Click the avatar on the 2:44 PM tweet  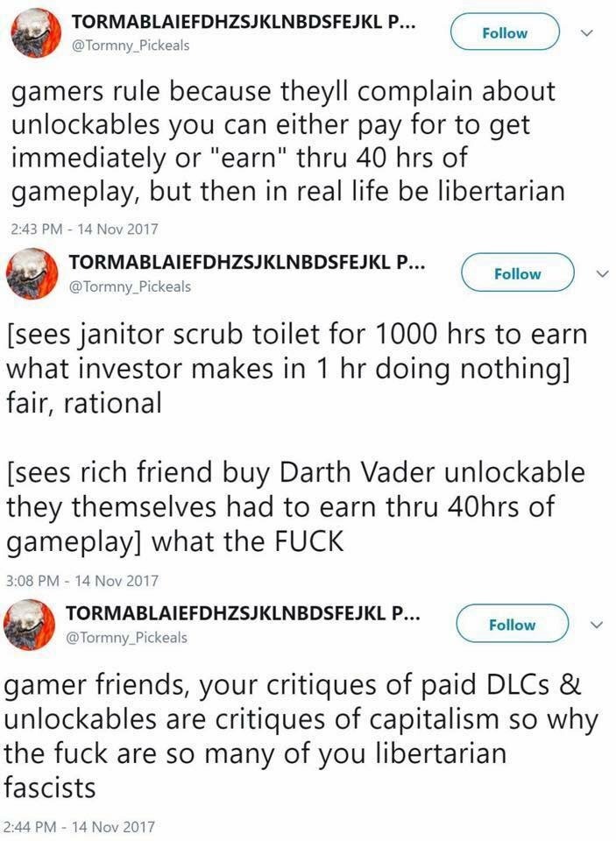click(32, 624)
